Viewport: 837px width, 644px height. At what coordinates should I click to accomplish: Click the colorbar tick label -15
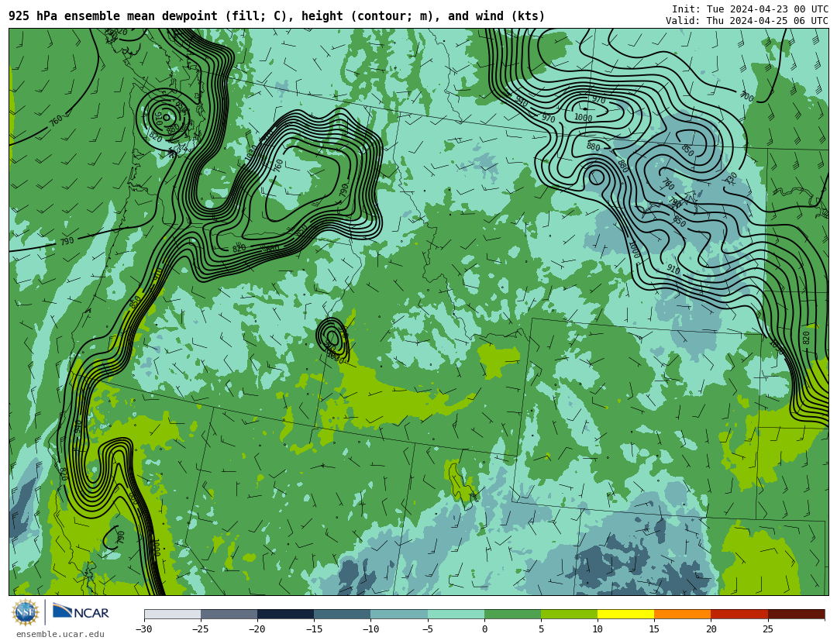313,629
